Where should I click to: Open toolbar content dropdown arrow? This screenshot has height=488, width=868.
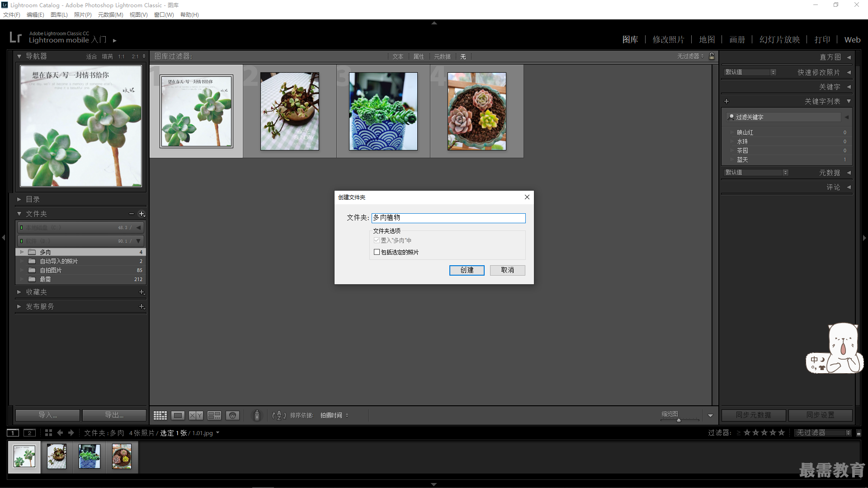pos(710,416)
